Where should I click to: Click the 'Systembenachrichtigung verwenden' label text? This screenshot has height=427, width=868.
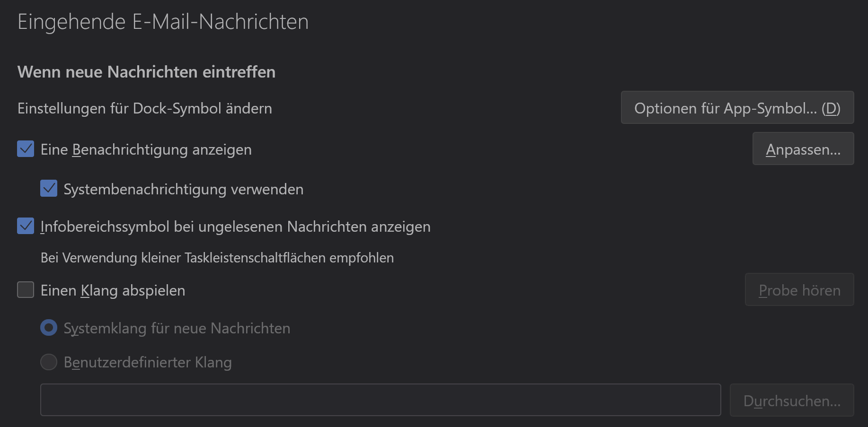click(x=183, y=189)
